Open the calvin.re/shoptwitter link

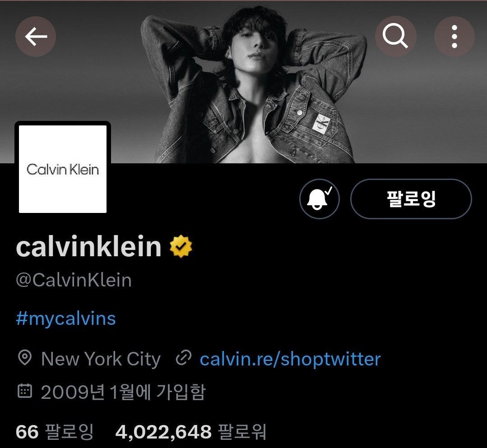(x=290, y=359)
